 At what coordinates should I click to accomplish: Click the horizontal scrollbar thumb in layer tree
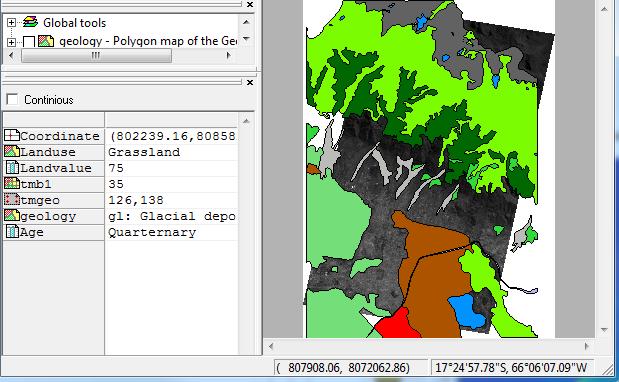pos(96,56)
